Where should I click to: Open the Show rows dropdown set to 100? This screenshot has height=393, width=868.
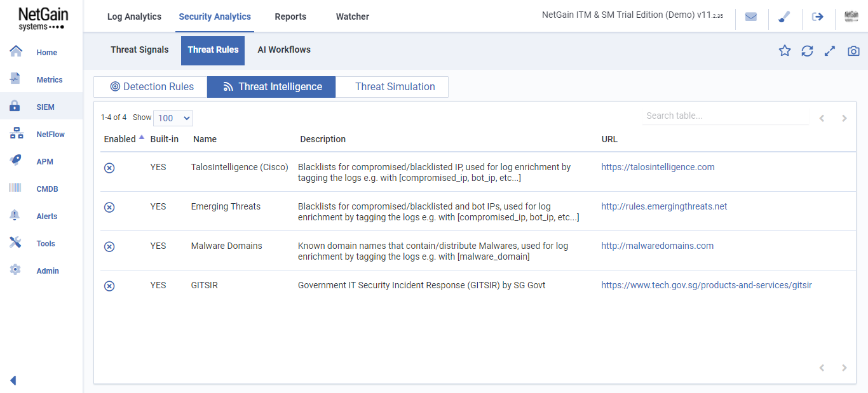173,118
